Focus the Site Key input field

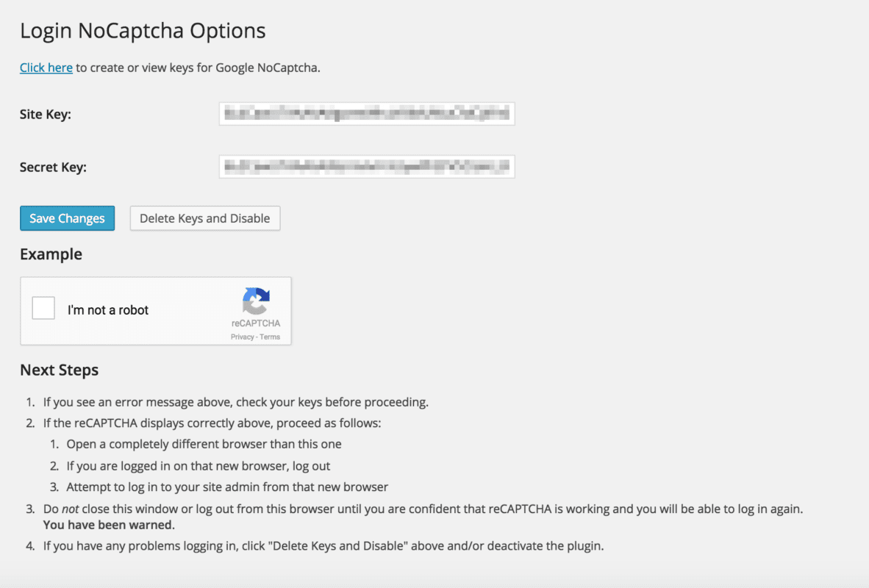(x=367, y=114)
